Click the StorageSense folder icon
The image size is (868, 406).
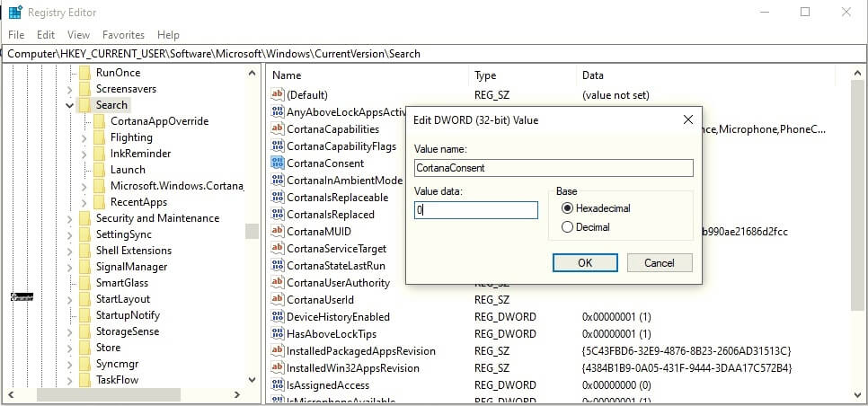pos(84,331)
